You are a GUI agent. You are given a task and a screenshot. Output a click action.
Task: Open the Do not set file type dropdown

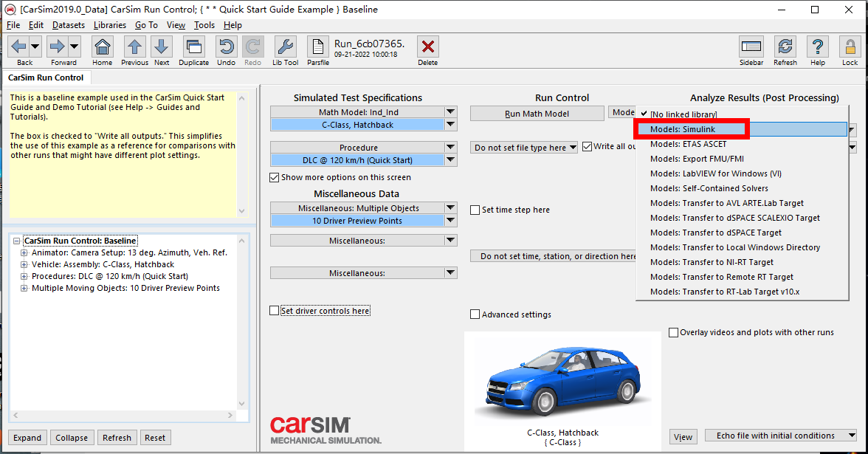tap(524, 148)
